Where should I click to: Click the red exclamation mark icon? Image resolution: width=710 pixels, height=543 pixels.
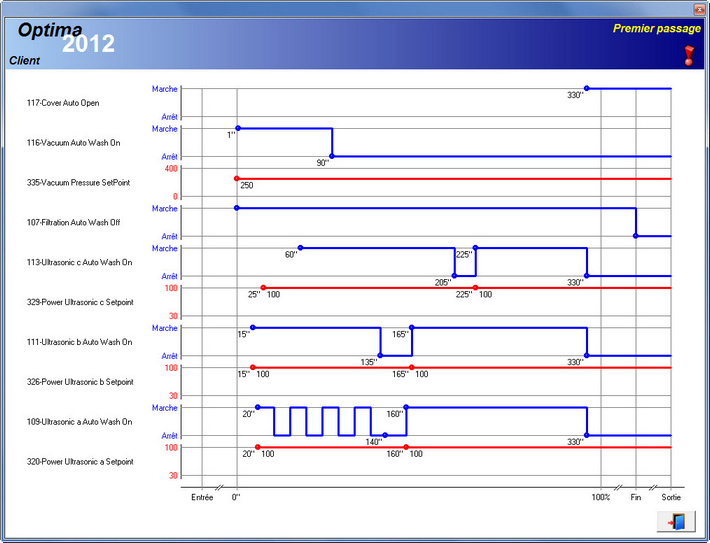689,55
